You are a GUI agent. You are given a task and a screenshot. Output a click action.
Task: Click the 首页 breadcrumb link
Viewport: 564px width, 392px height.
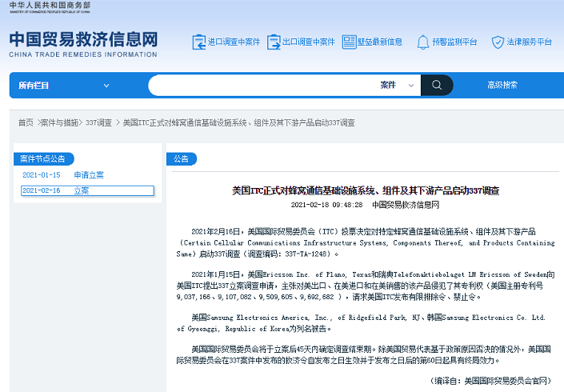pos(26,123)
